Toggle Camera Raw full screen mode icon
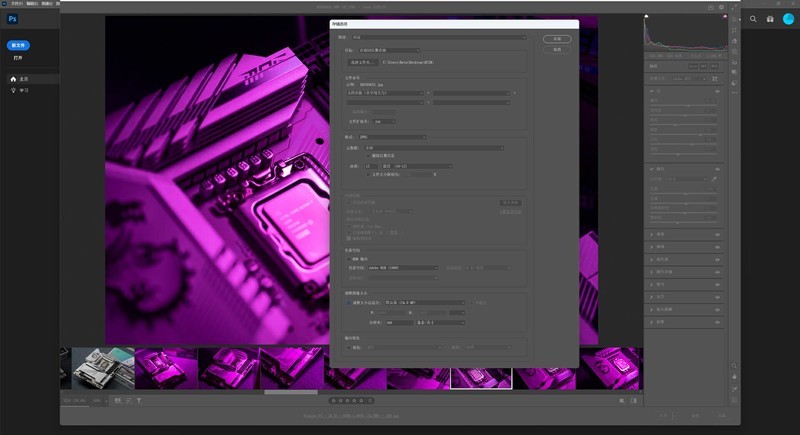The height and width of the screenshot is (435, 800). [734, 7]
